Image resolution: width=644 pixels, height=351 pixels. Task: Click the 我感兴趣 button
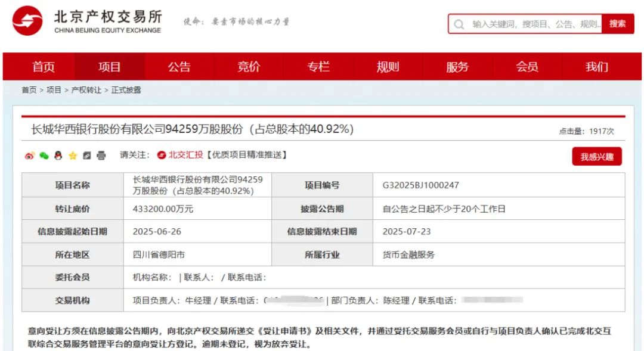click(597, 156)
